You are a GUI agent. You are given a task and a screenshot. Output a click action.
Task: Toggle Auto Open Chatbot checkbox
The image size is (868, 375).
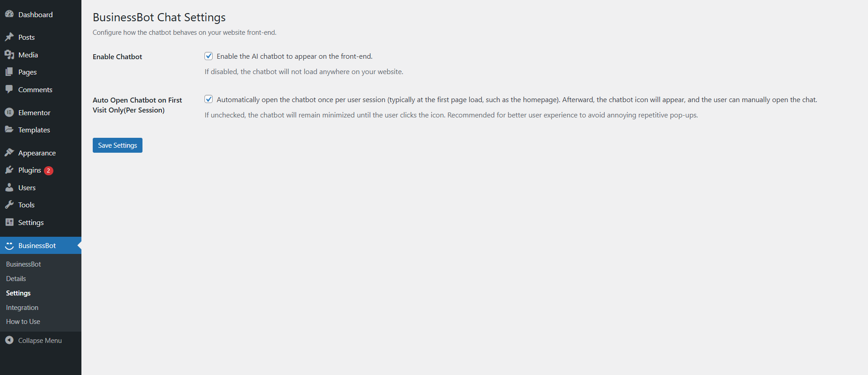pos(209,99)
